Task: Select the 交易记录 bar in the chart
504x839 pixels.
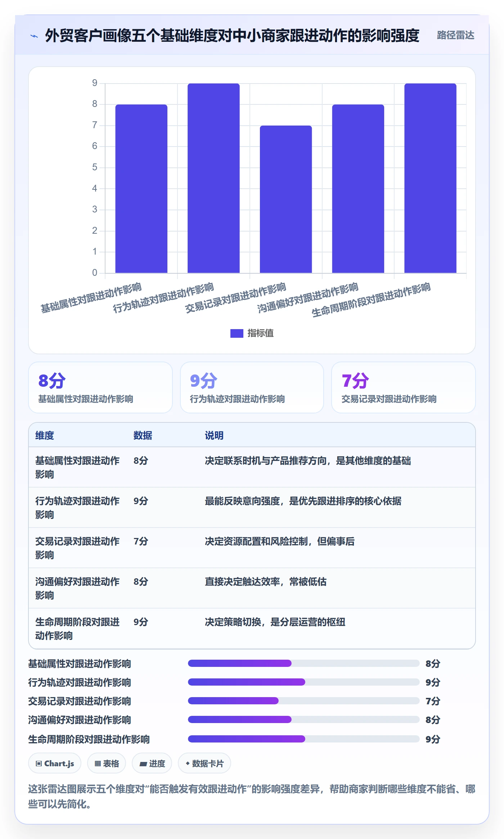Action: click(286, 199)
